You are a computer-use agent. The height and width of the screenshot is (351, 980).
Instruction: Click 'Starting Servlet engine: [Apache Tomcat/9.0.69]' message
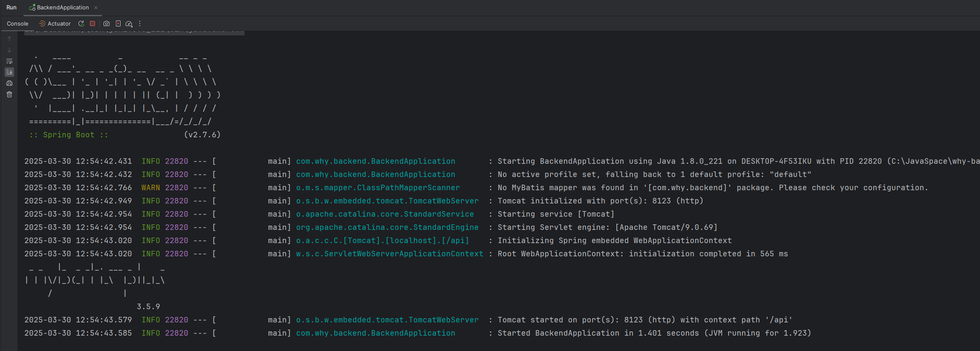click(608, 227)
